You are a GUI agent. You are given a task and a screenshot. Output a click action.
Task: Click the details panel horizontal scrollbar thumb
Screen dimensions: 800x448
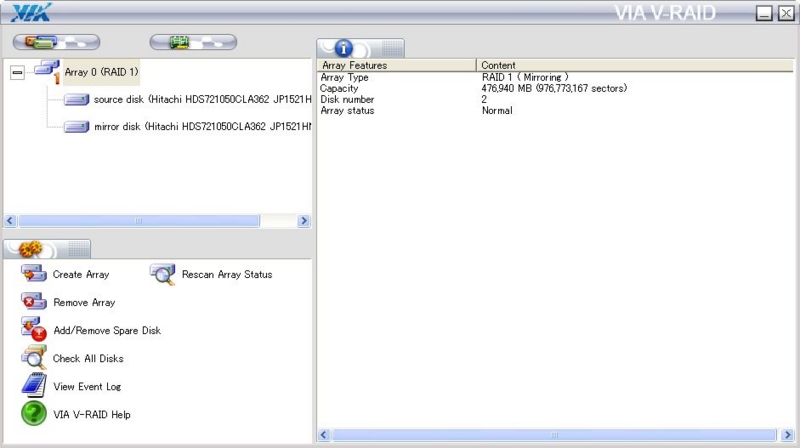[x=554, y=435]
